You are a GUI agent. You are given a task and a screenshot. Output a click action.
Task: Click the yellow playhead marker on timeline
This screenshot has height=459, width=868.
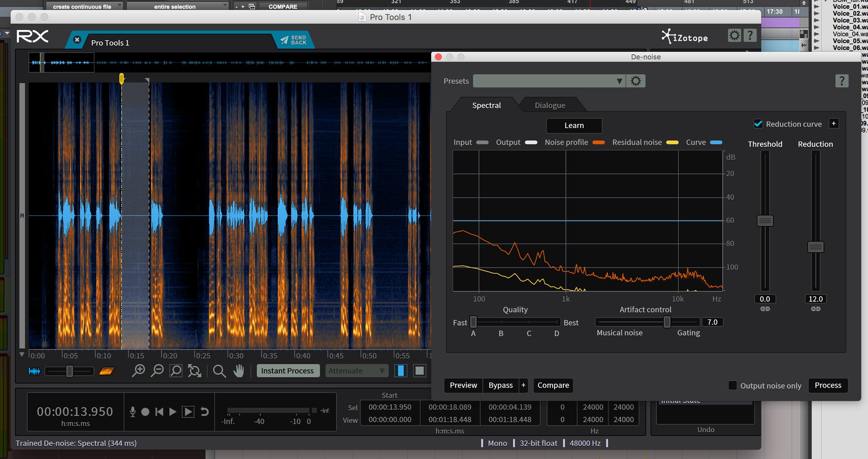point(122,78)
